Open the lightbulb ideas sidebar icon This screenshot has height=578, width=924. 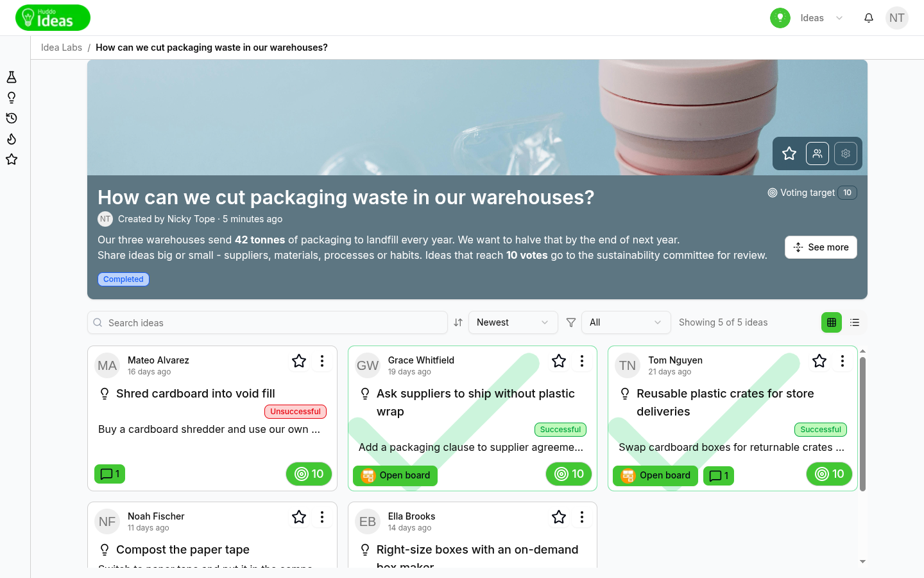click(x=12, y=98)
